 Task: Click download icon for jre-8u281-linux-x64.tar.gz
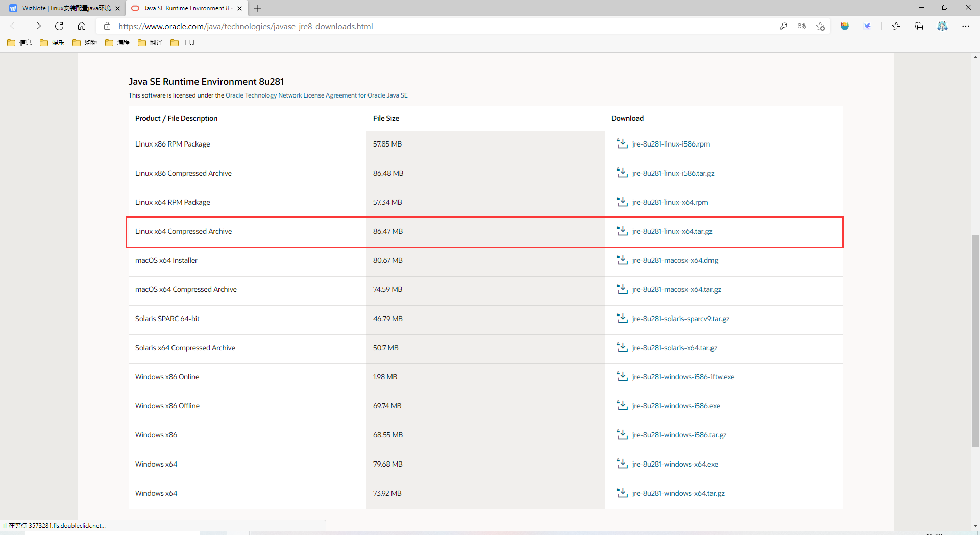[x=622, y=231]
